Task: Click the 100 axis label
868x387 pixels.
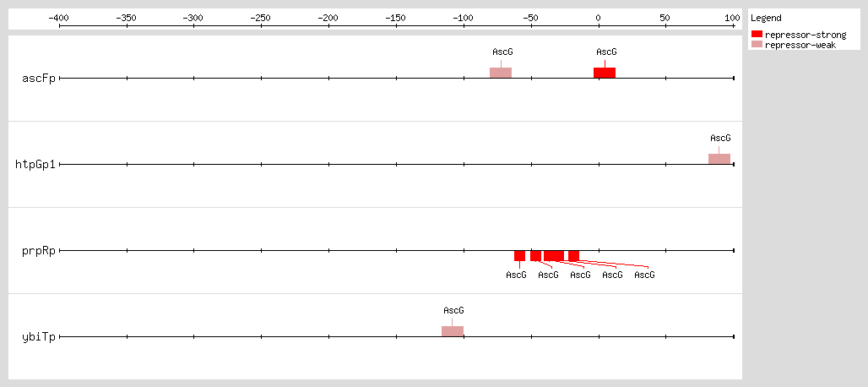Action: (x=732, y=18)
